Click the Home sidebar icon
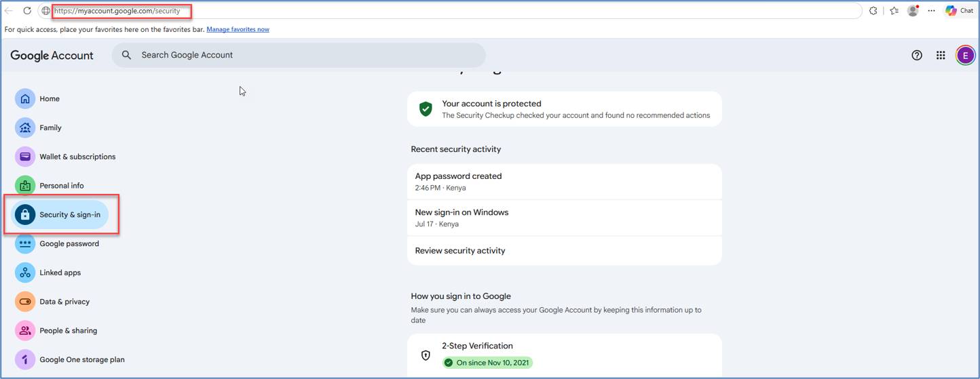The image size is (980, 379). (x=25, y=99)
